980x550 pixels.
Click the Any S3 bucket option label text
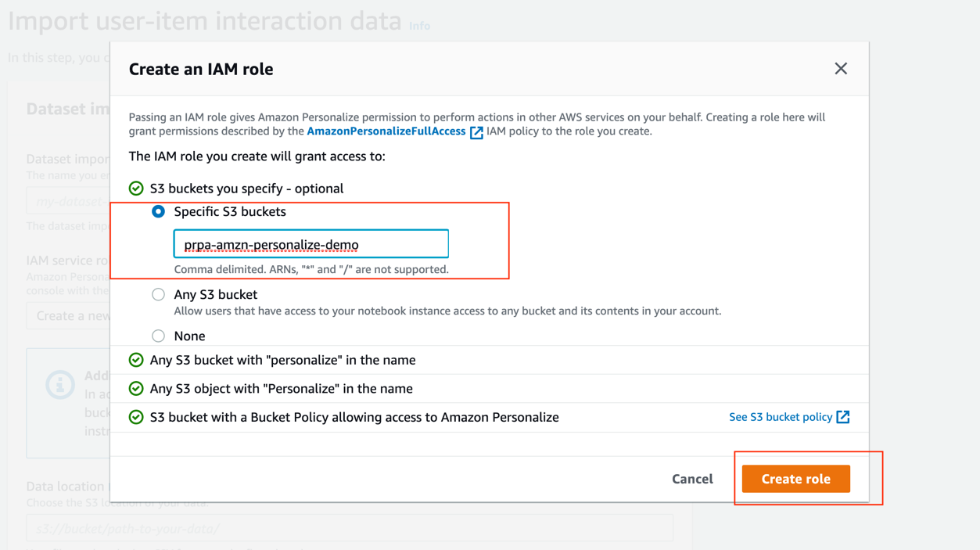(216, 294)
